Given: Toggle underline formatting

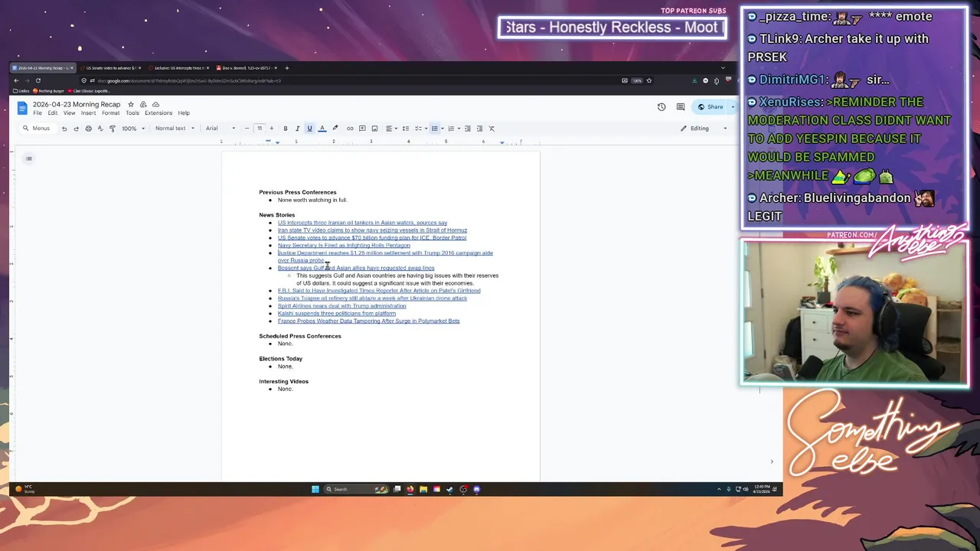Looking at the screenshot, I should tap(309, 129).
